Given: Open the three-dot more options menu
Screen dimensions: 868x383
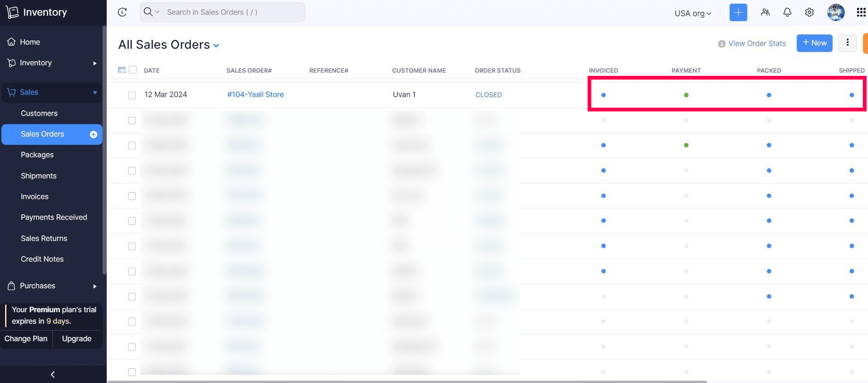Looking at the screenshot, I should (x=847, y=43).
